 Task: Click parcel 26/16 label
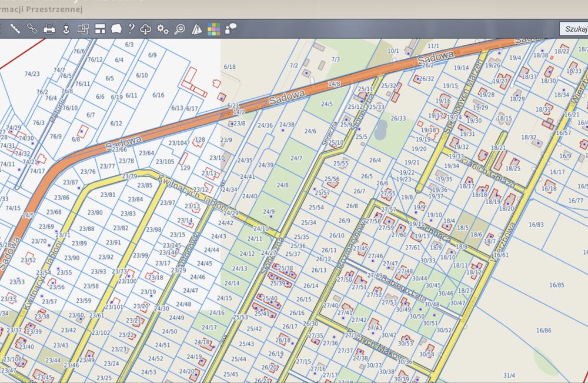click(x=297, y=312)
